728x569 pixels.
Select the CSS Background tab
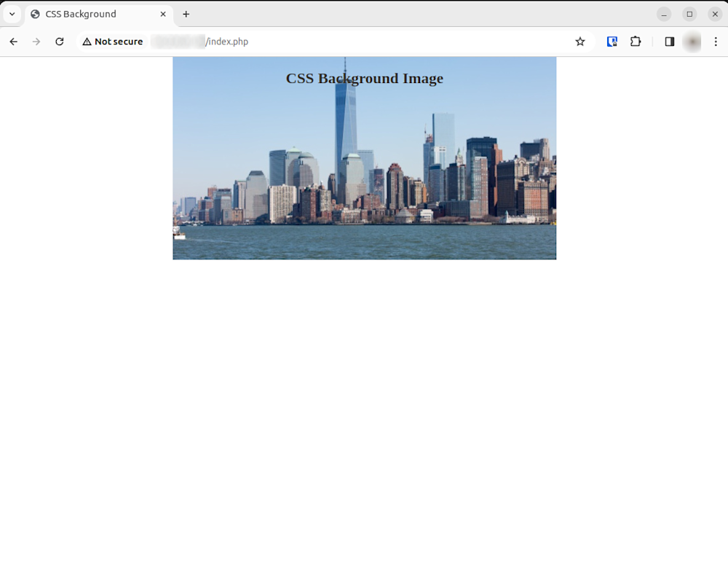click(87, 14)
